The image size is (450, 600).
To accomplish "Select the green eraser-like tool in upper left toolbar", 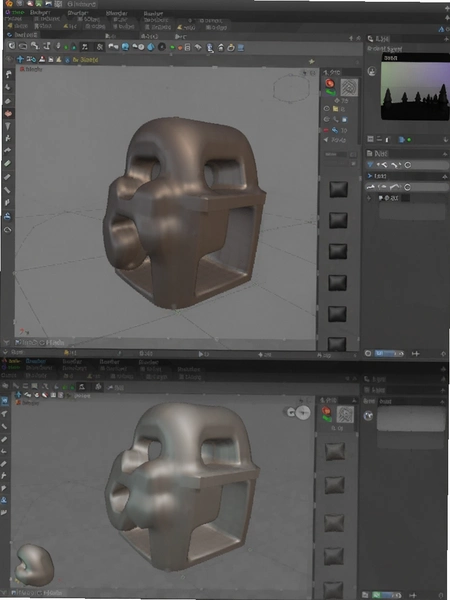I will tap(8, 163).
